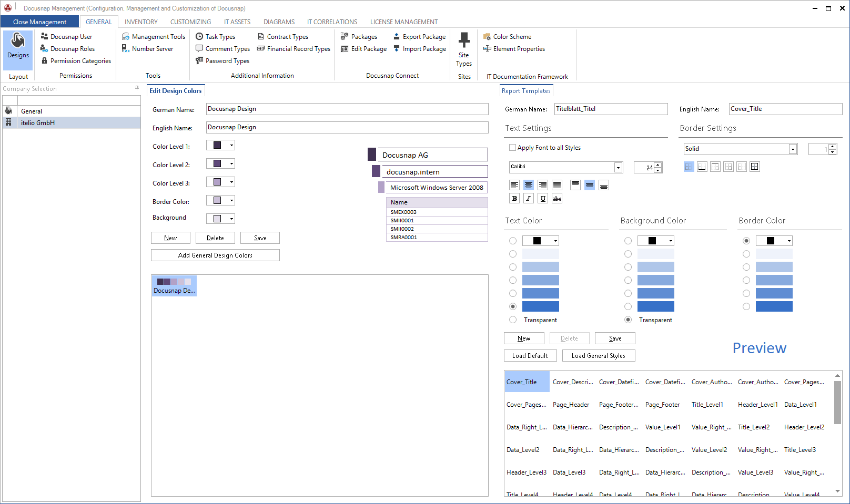Delete the selected design

point(215,238)
